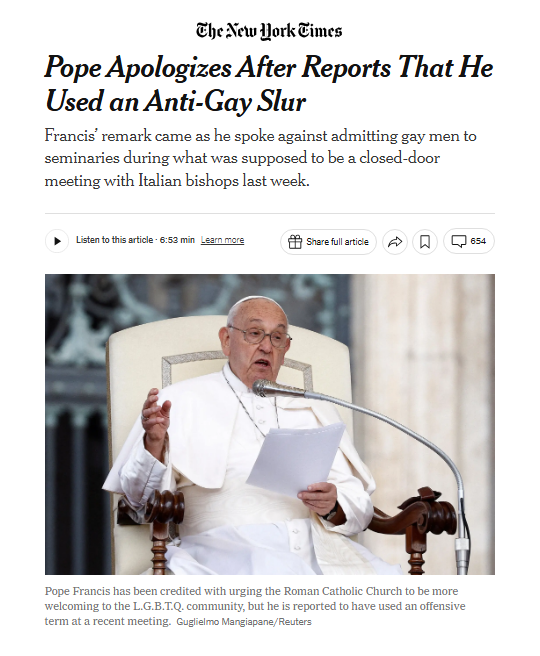Click the 654 comments count
This screenshot has height=656, width=540.
point(478,241)
